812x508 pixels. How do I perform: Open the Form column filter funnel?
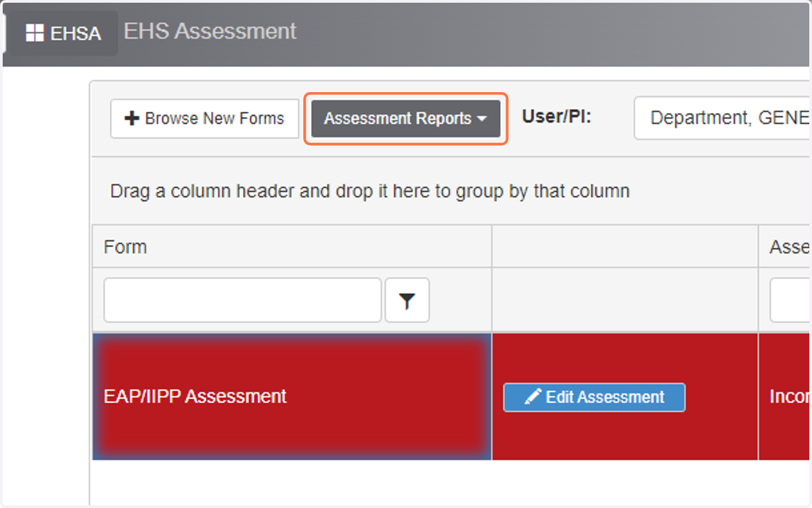(407, 300)
